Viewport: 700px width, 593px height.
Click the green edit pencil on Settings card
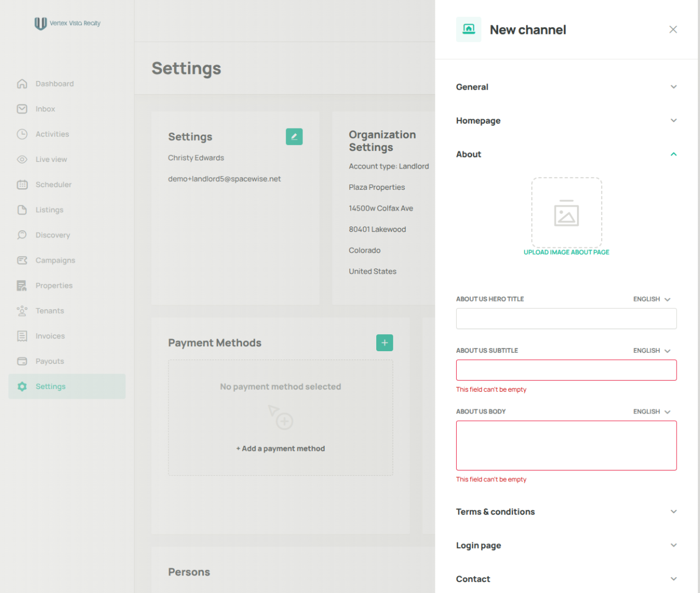click(294, 137)
